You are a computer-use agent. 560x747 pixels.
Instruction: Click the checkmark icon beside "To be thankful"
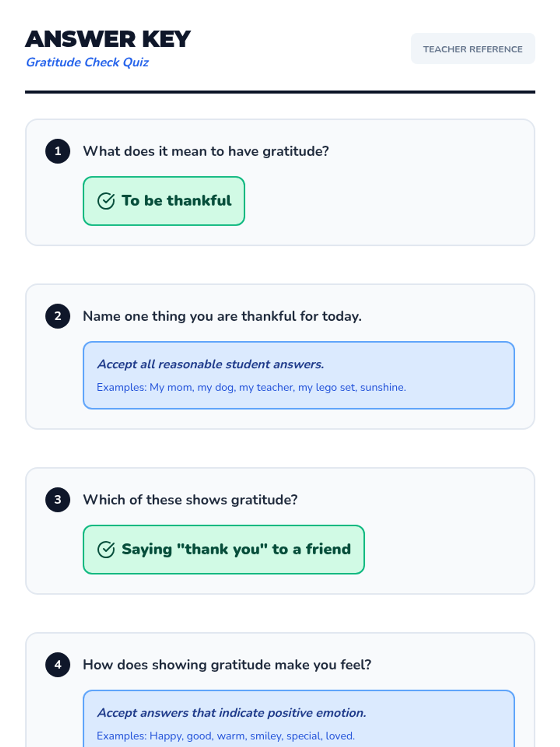coord(106,201)
